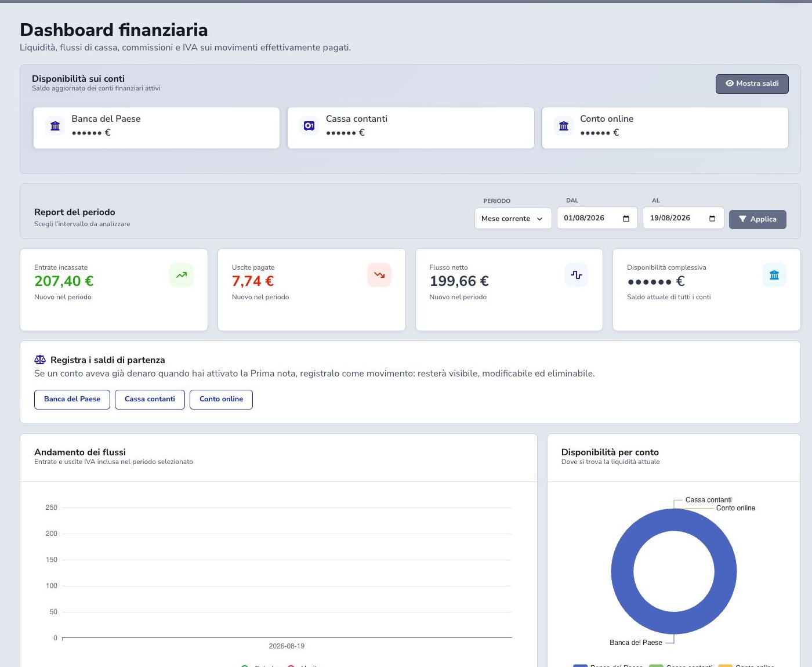
Task: Open the calendar picker icon in the AL field
Action: 712,219
